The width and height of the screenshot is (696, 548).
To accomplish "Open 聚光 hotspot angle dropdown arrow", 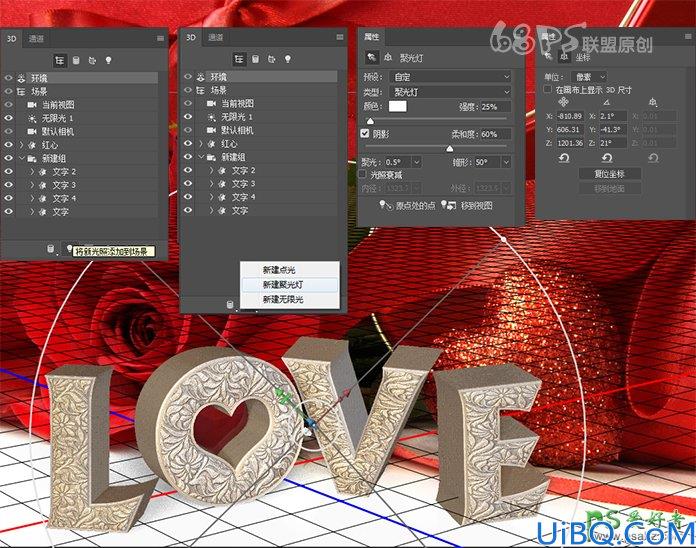I will [x=416, y=162].
